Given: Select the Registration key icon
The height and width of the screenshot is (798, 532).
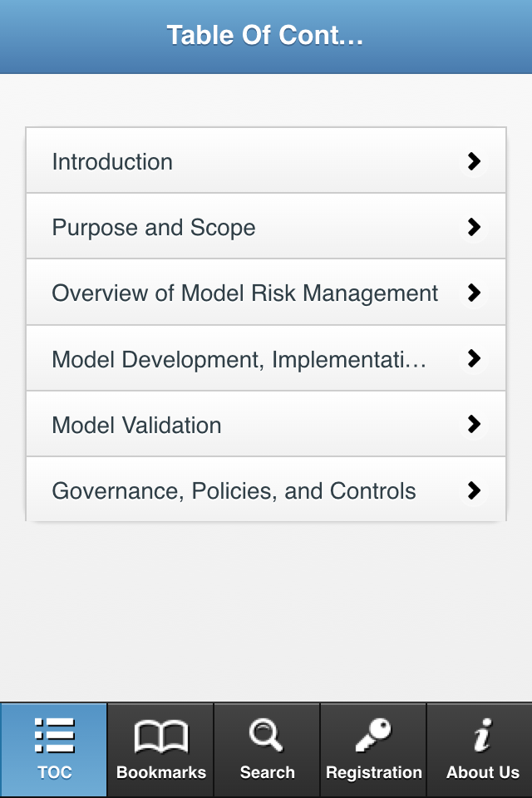Looking at the screenshot, I should [373, 736].
